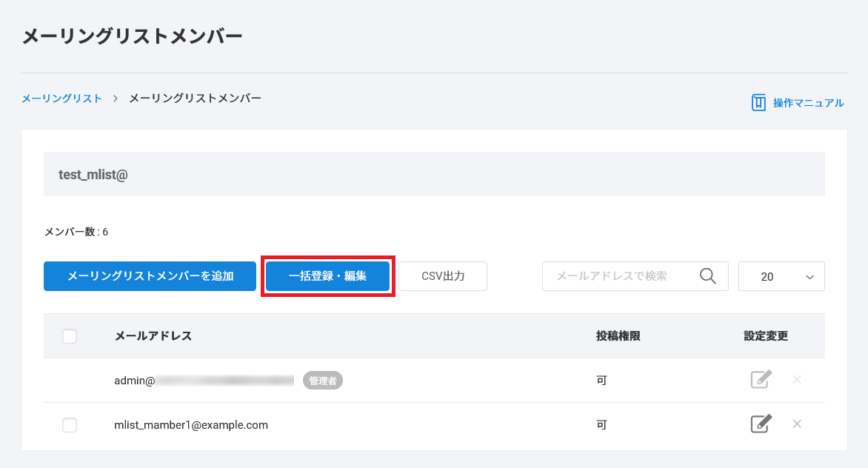Click the 一括登録・編集 button

click(x=327, y=276)
